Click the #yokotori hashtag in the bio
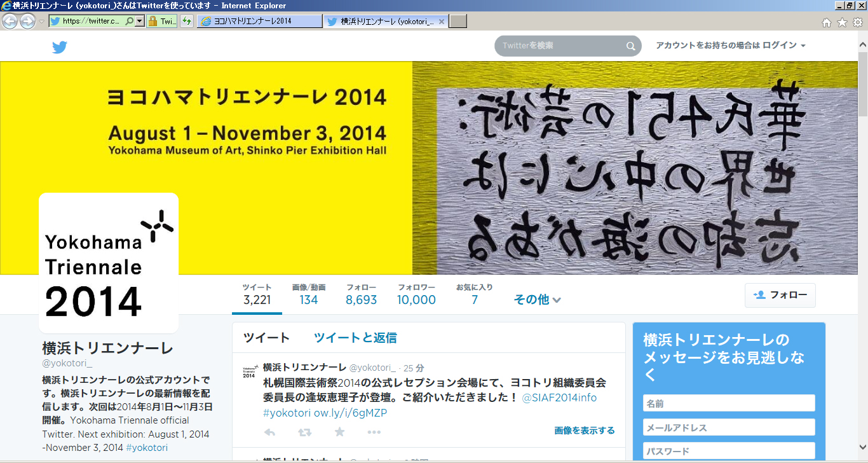868x463 pixels. [147, 448]
